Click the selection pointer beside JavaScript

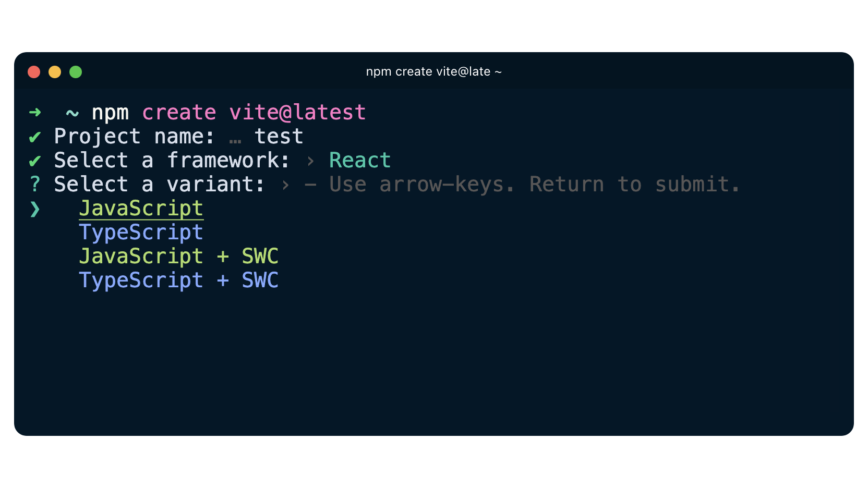(x=35, y=209)
